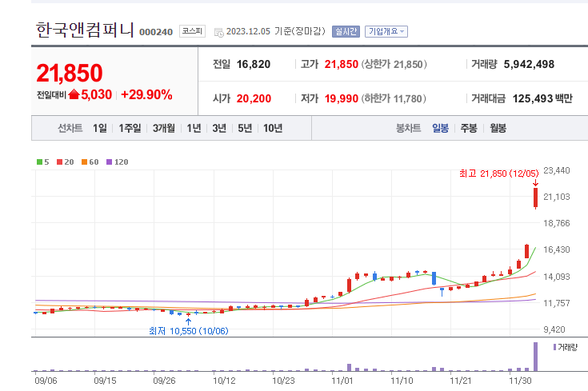Click the 최저 10,550 (10/06) chart label
Screen dimensions: 588x391
(x=189, y=331)
